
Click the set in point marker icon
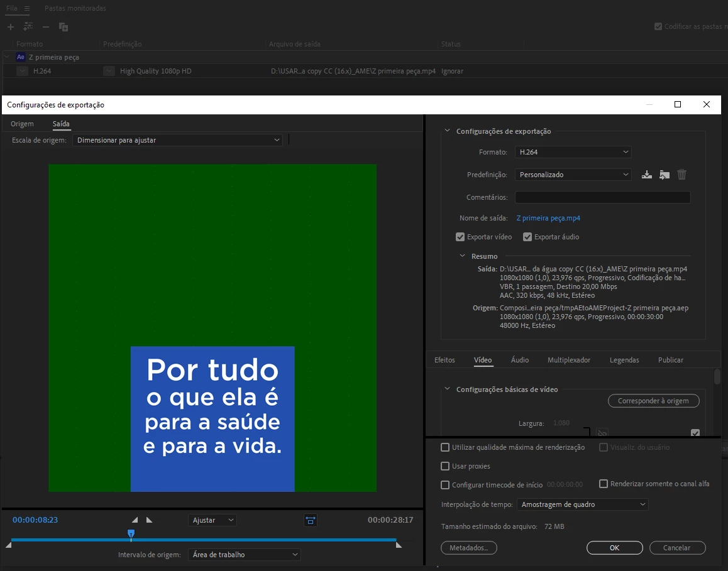coord(135,520)
